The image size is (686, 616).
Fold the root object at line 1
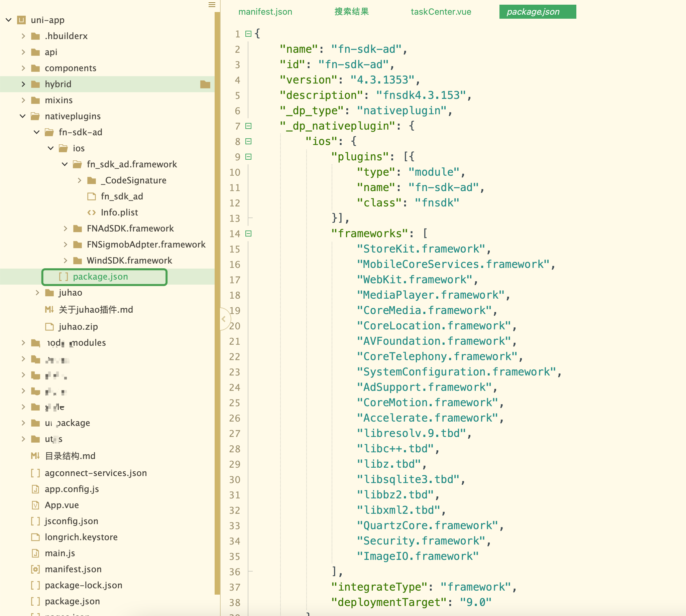tap(248, 34)
